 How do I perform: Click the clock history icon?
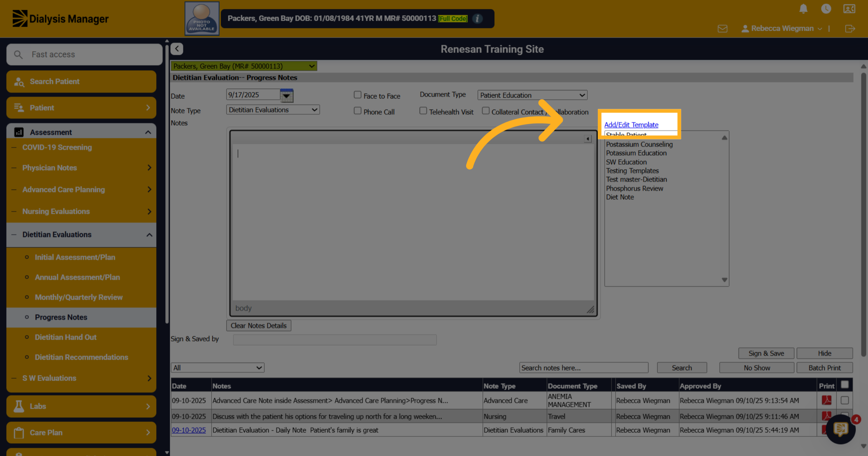point(826,9)
